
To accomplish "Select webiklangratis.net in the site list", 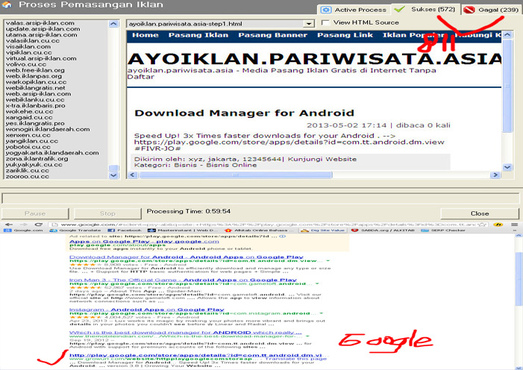I will (x=35, y=88).
